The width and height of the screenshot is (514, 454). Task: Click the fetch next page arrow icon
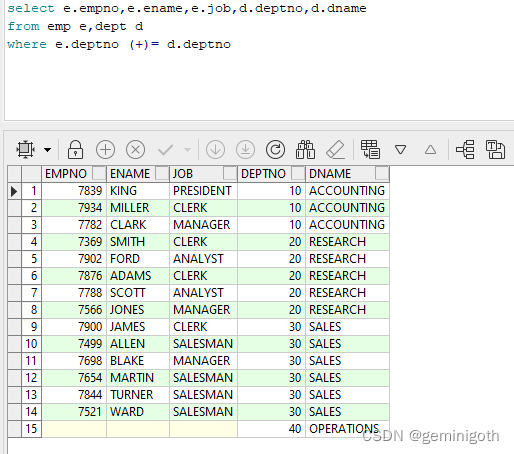(x=215, y=149)
